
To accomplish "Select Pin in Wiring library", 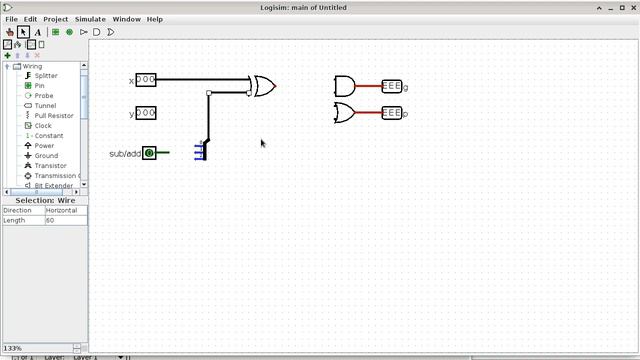I will click(x=39, y=86).
